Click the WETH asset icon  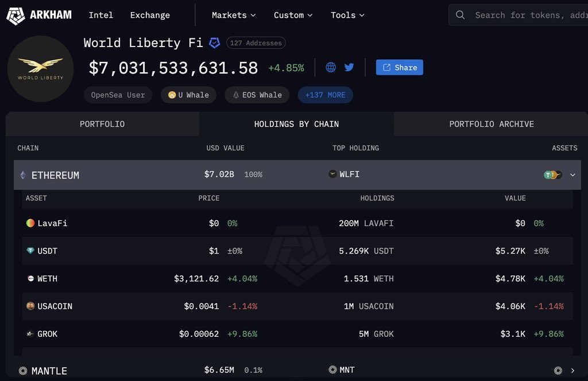coord(30,278)
